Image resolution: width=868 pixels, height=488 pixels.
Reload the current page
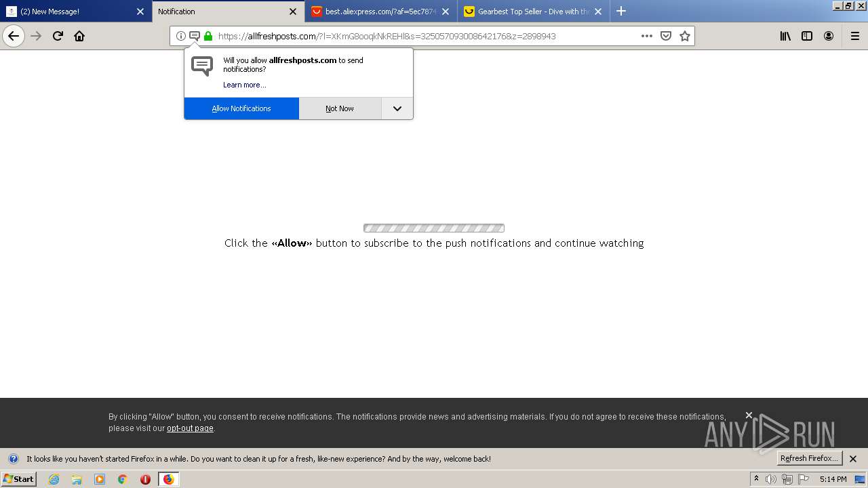tap(58, 36)
